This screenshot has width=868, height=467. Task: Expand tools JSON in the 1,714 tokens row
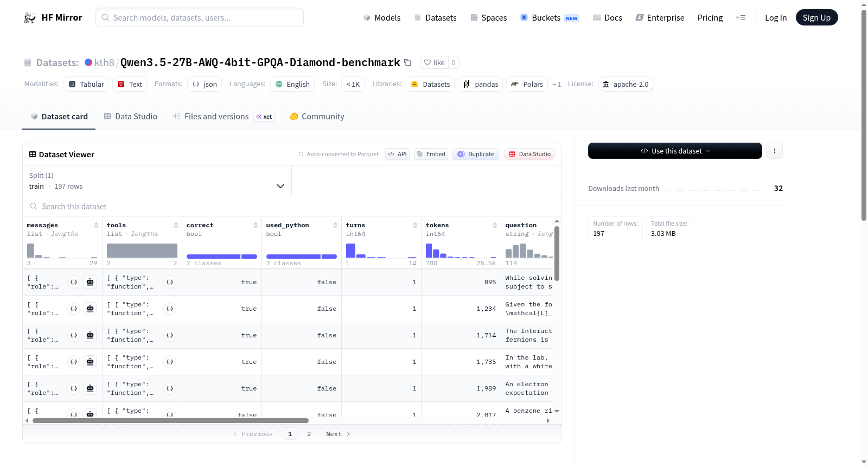[170, 335]
